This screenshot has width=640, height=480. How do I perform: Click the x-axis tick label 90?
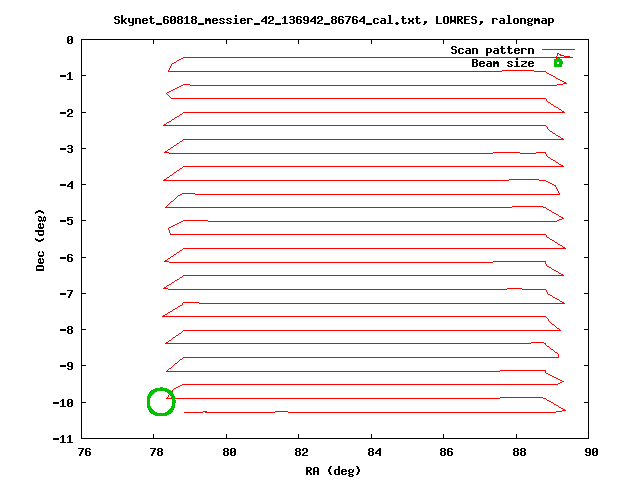(x=591, y=452)
